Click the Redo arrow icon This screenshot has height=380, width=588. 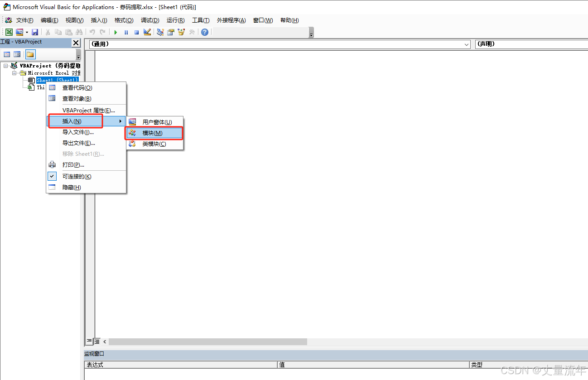tap(103, 32)
